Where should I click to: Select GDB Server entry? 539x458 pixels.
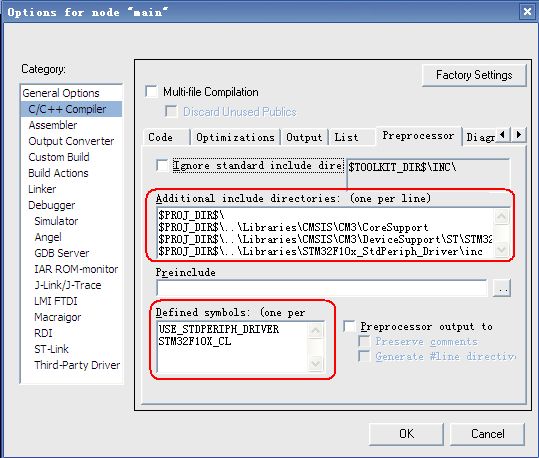pos(62,253)
